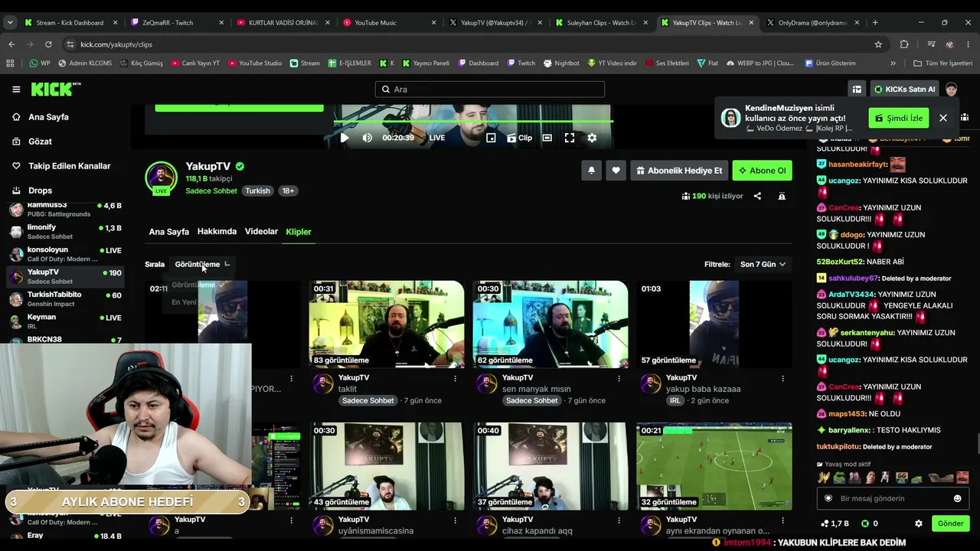Click the Abone Ol subscribe button
The height and width of the screenshot is (551, 980).
click(762, 171)
